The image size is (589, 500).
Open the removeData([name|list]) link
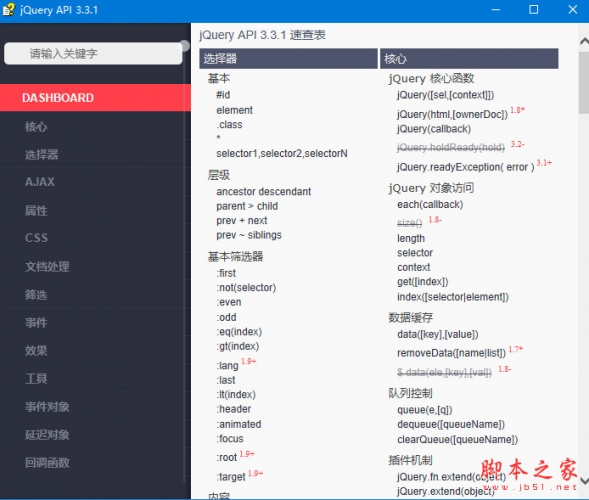[x=452, y=353]
